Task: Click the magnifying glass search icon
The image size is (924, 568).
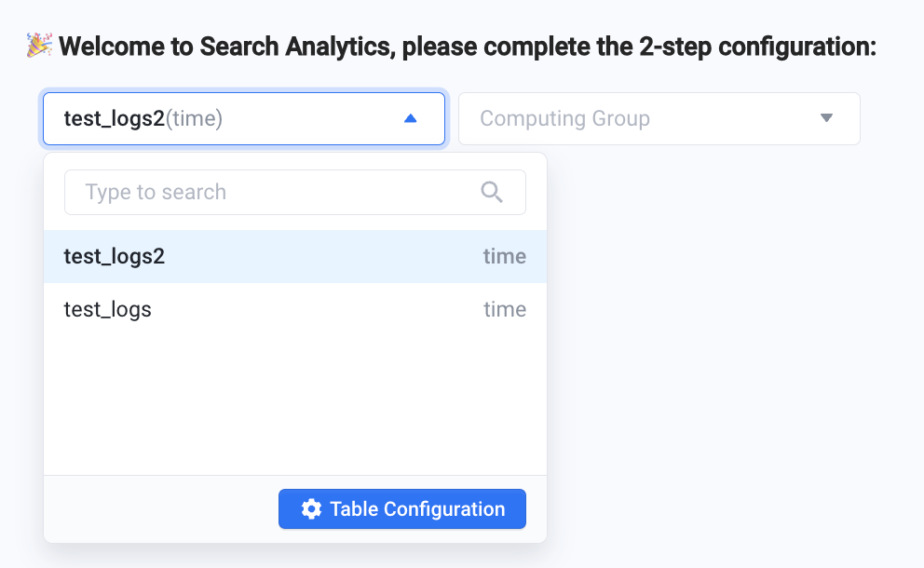Action: pyautogui.click(x=492, y=192)
